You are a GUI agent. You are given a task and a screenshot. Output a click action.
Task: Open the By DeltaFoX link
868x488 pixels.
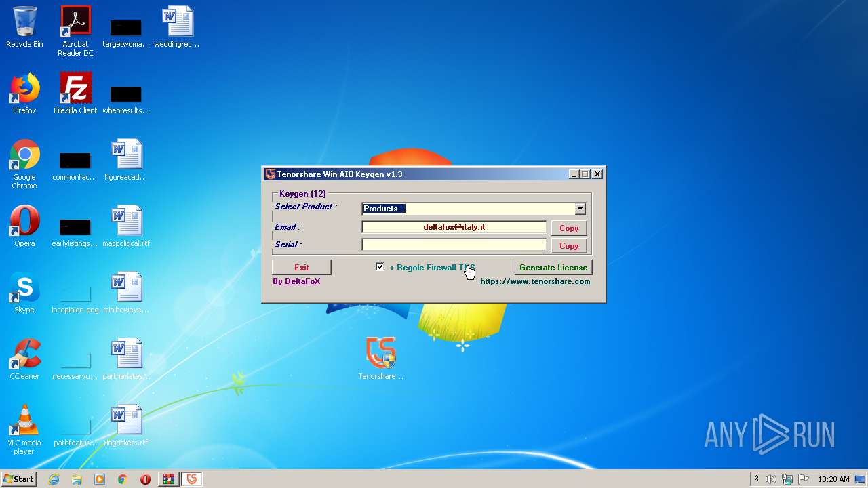pos(296,281)
